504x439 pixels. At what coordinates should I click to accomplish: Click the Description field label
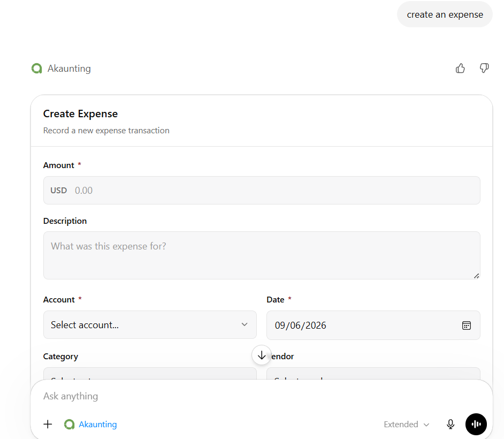point(65,221)
